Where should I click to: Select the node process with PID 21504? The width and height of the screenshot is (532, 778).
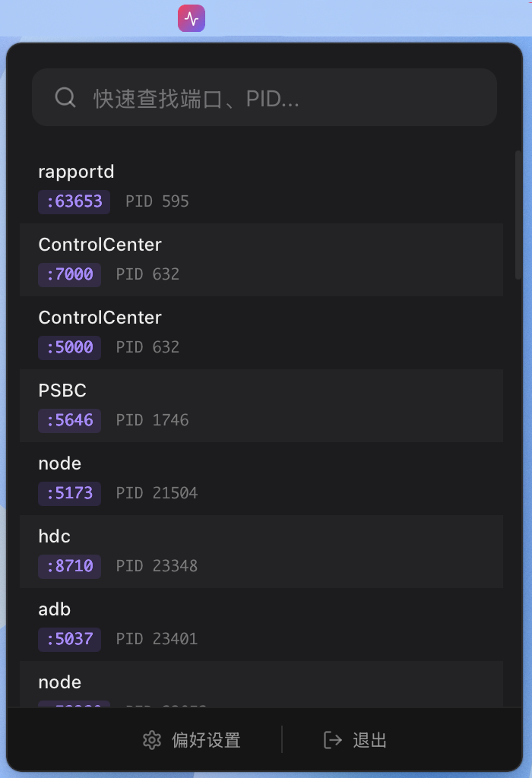click(262, 476)
